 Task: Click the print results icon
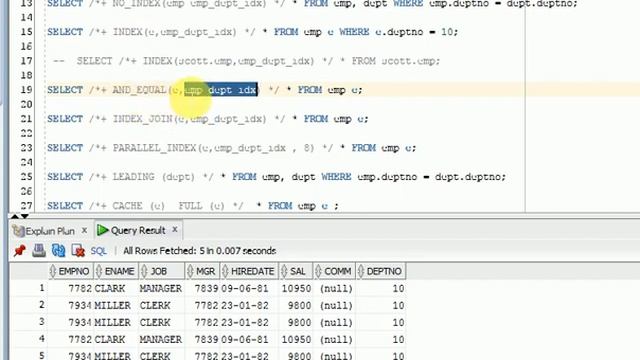pyautogui.click(x=39, y=251)
